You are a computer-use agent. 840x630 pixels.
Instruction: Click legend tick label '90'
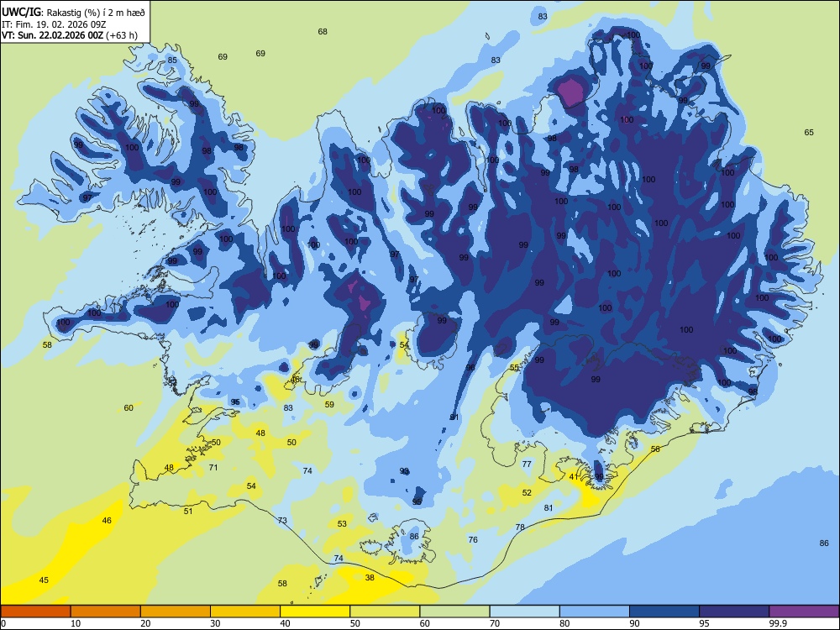[634, 623]
